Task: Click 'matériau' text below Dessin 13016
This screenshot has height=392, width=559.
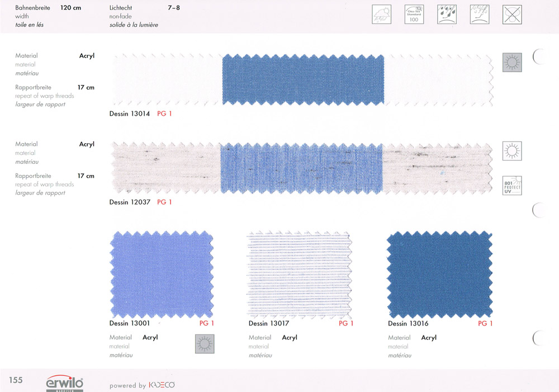Action: tap(400, 355)
